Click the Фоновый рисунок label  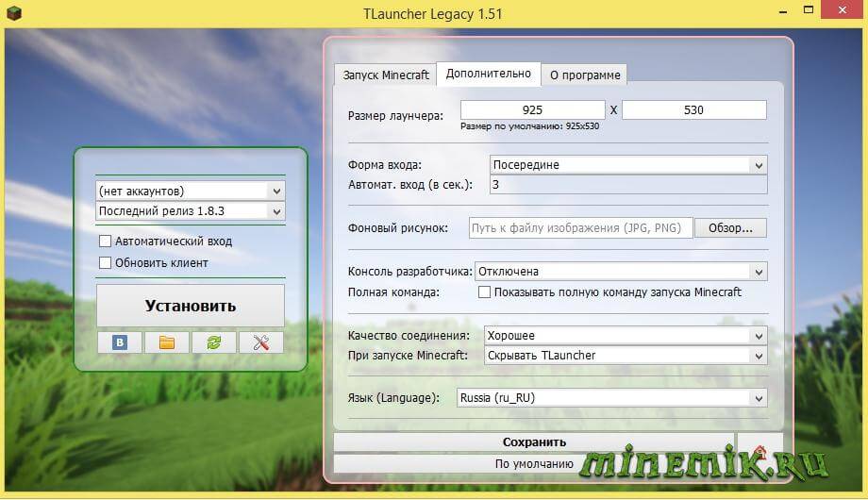tap(398, 228)
